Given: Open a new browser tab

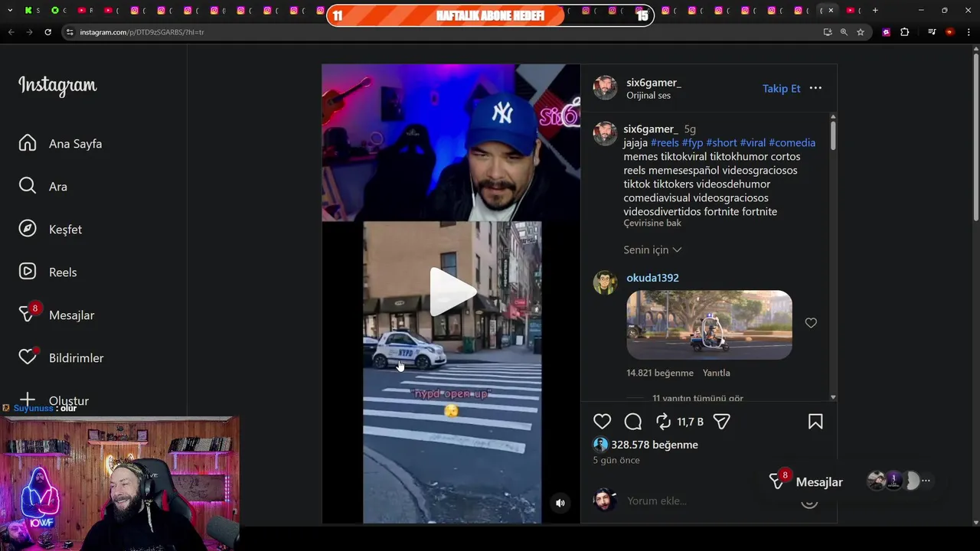Looking at the screenshot, I should pos(875,10).
